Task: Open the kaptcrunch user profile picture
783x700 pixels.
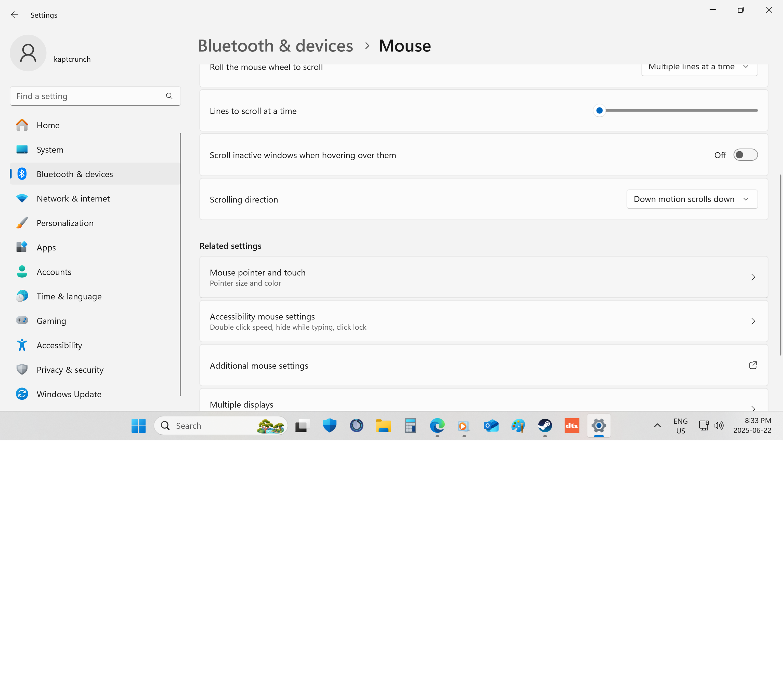Action: point(28,53)
